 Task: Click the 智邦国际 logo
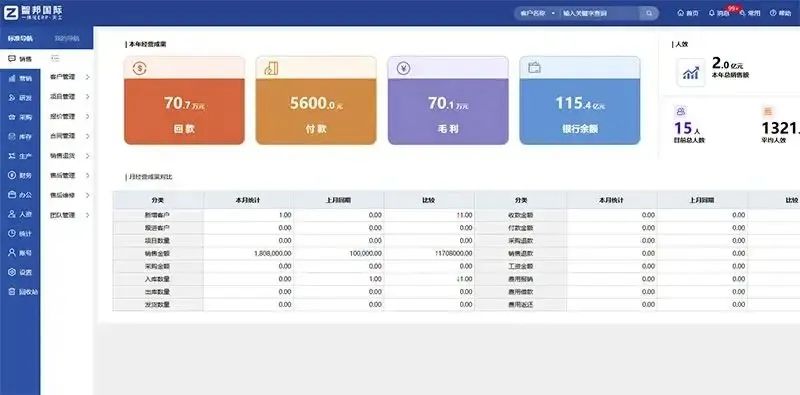click(x=34, y=13)
